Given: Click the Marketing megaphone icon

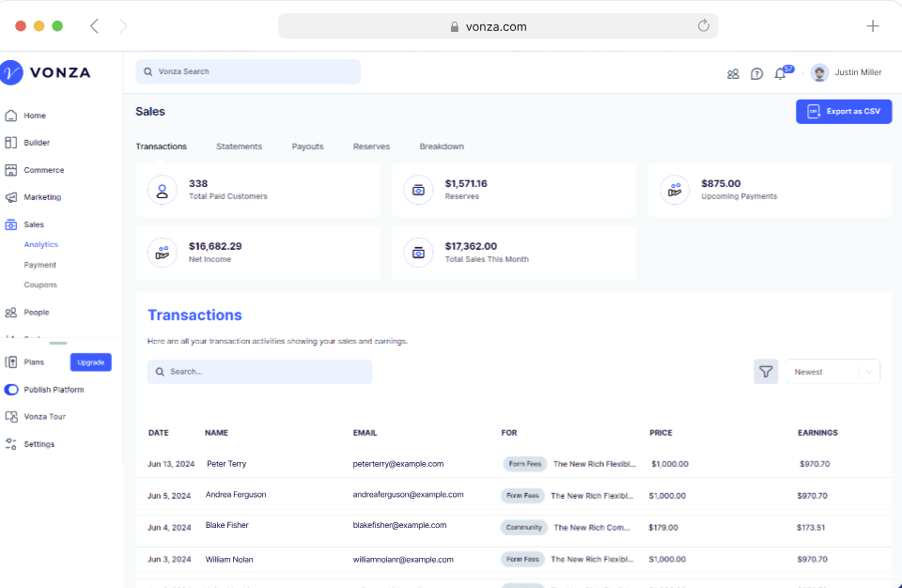Looking at the screenshot, I should pyautogui.click(x=9, y=196).
